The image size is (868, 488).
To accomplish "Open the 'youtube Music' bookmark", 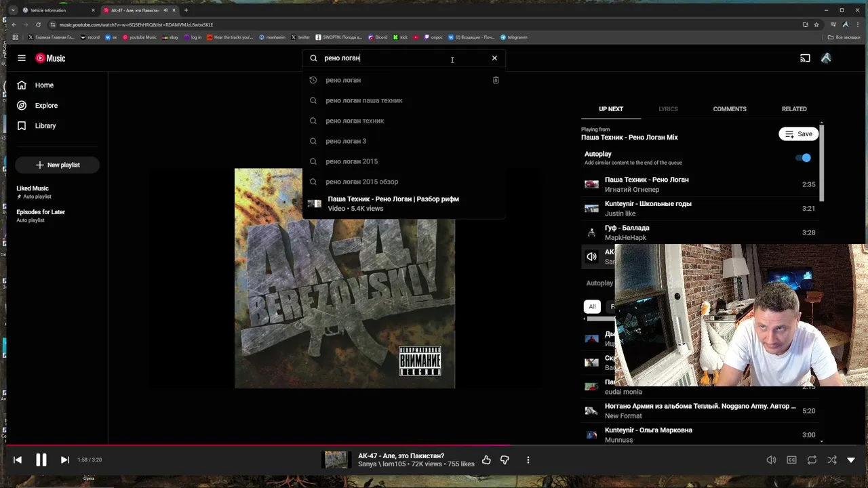I will [x=140, y=37].
